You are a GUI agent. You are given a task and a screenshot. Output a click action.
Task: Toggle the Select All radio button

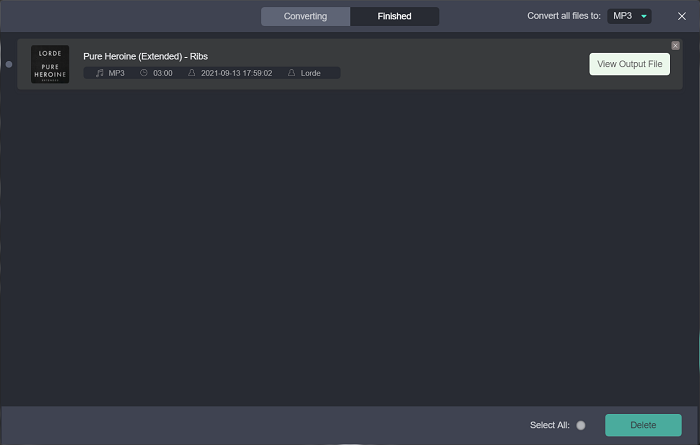(581, 425)
